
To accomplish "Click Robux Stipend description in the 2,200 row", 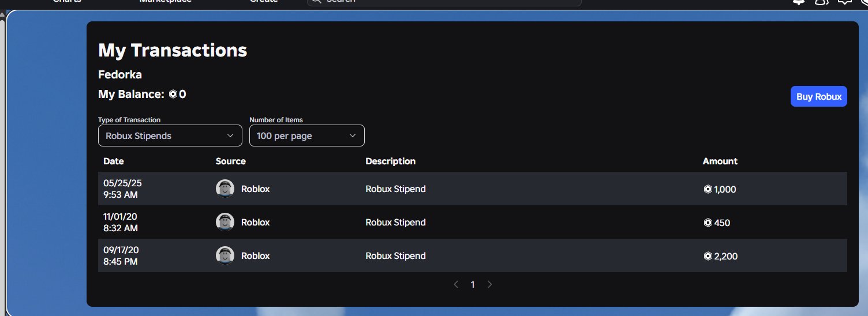I will (x=396, y=255).
